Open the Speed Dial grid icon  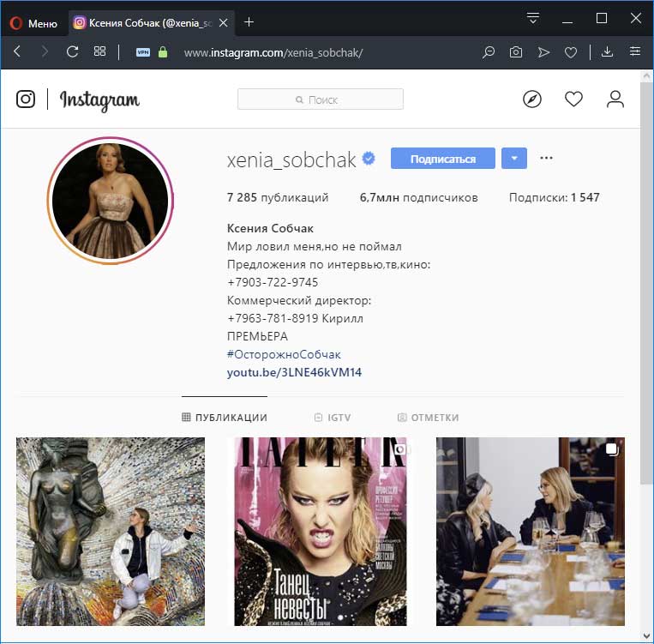pyautogui.click(x=99, y=51)
